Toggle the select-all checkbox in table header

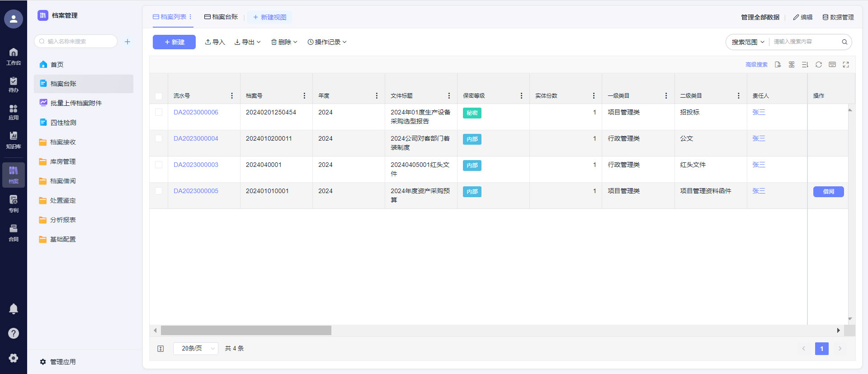coord(159,96)
